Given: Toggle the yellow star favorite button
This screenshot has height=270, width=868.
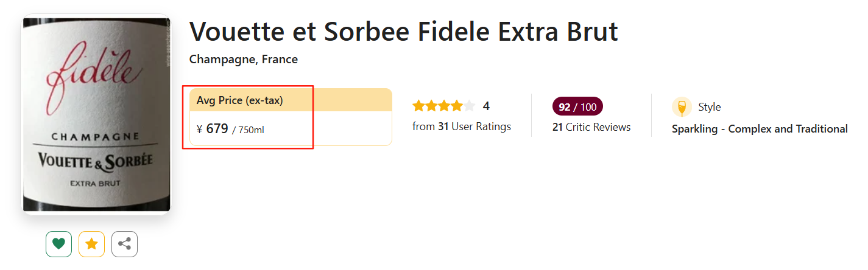Looking at the screenshot, I should pos(91,244).
